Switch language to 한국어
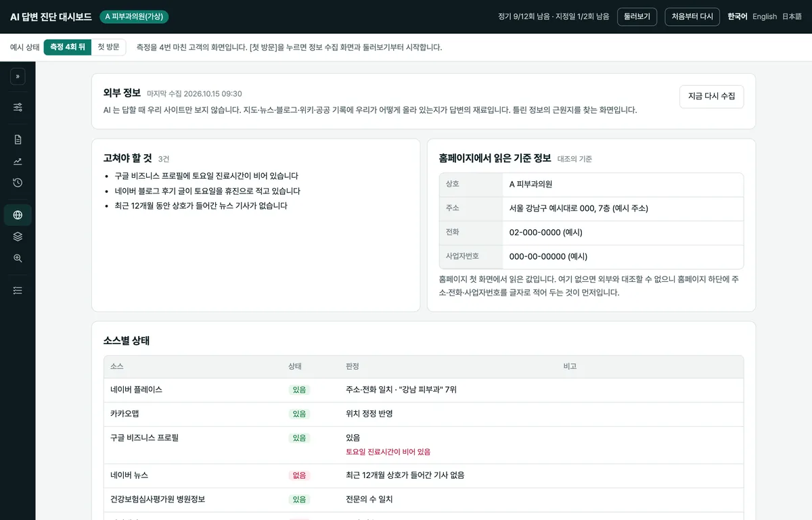Screen dimensions: 812x520 click(737, 17)
